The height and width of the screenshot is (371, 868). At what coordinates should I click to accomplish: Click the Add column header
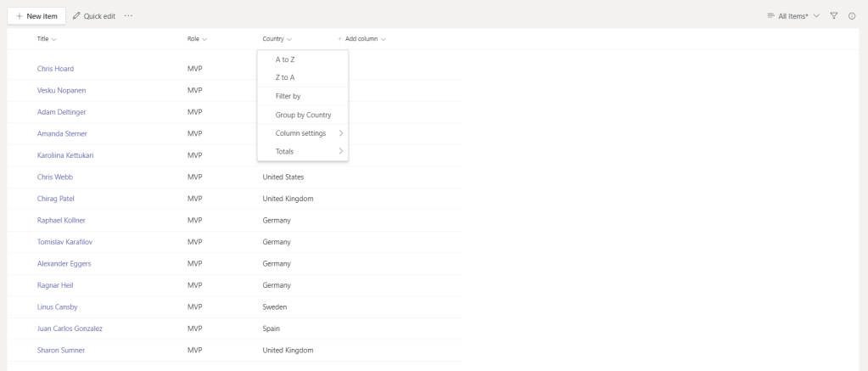361,39
